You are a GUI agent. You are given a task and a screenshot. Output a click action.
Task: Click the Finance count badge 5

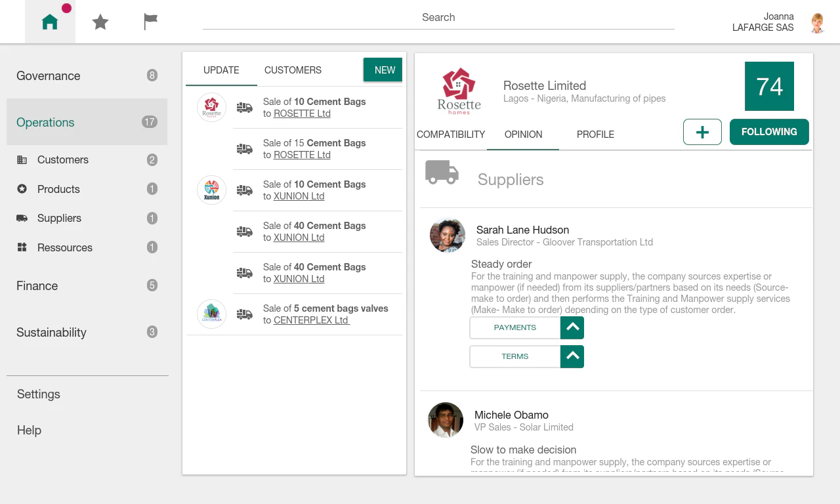pyautogui.click(x=152, y=285)
